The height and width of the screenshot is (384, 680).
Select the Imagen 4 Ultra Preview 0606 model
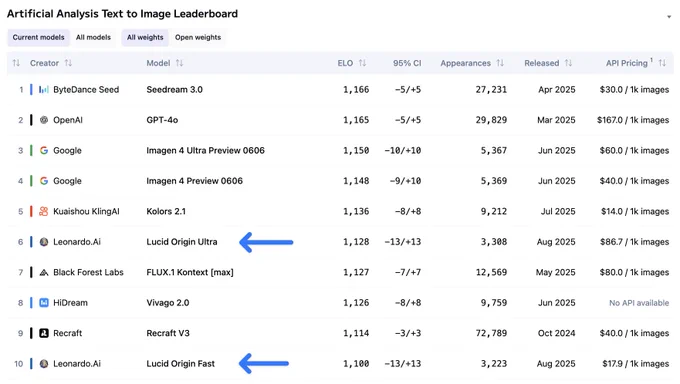(x=206, y=151)
